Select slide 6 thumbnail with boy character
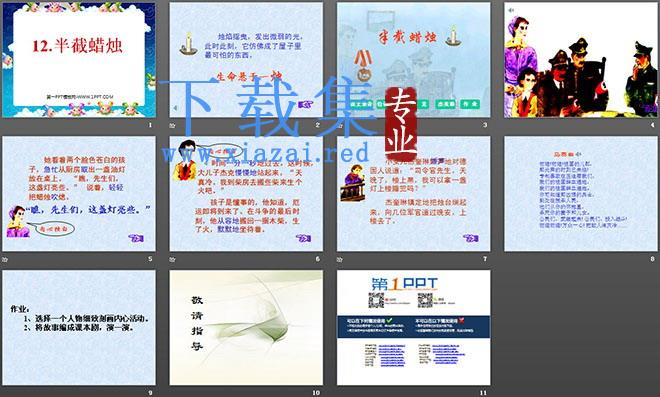This screenshot has width=660, height=397. (246, 194)
